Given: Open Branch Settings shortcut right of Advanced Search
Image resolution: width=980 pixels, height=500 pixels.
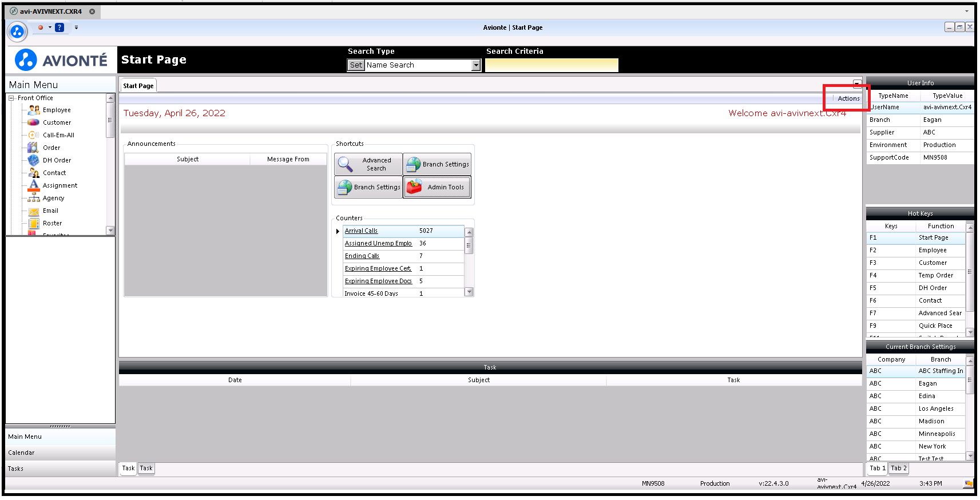Looking at the screenshot, I should (x=437, y=164).
